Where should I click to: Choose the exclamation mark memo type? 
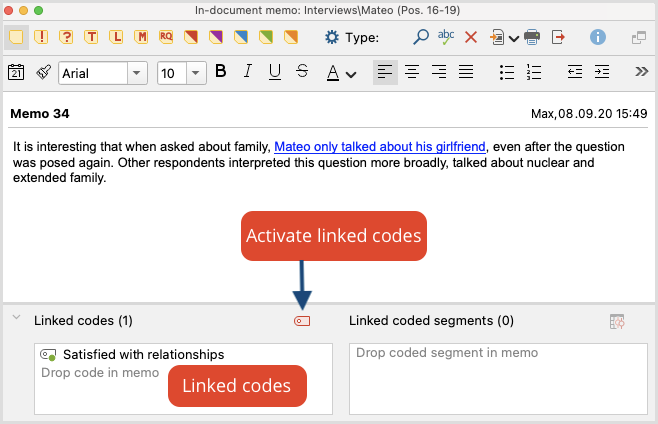coord(41,37)
